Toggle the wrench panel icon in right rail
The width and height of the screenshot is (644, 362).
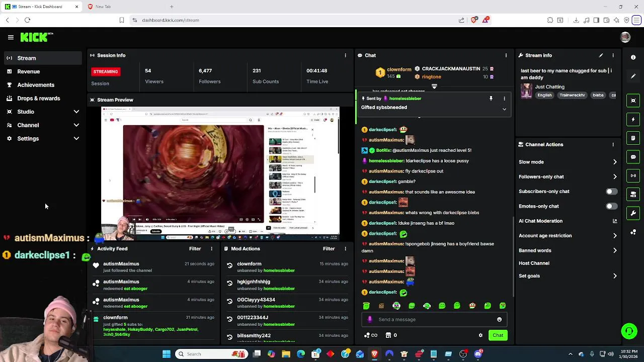(x=633, y=213)
